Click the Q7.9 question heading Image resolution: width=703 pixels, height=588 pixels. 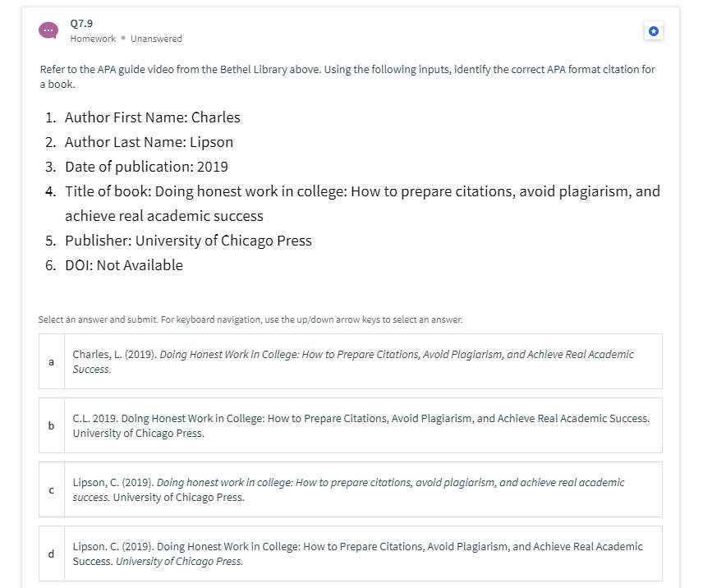click(81, 23)
